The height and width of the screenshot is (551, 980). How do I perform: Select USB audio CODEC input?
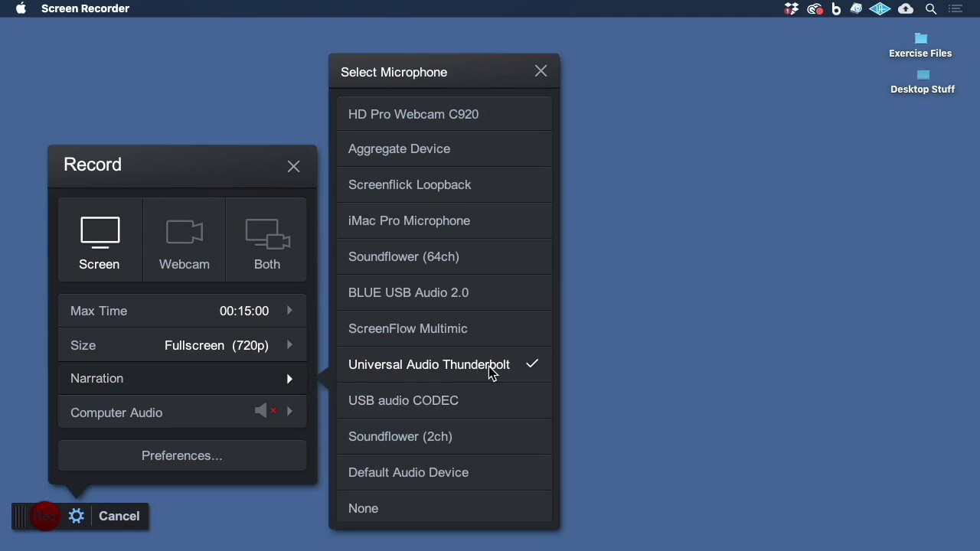coord(444,400)
